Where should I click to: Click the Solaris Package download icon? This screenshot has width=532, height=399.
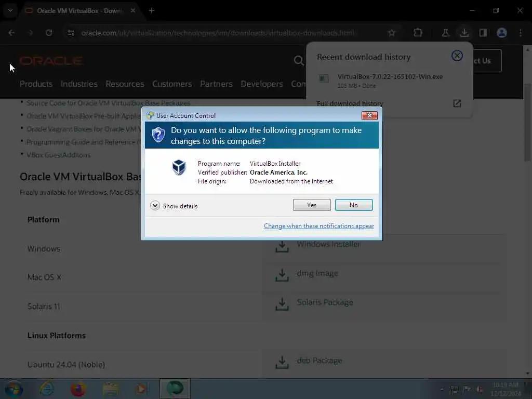(x=282, y=304)
